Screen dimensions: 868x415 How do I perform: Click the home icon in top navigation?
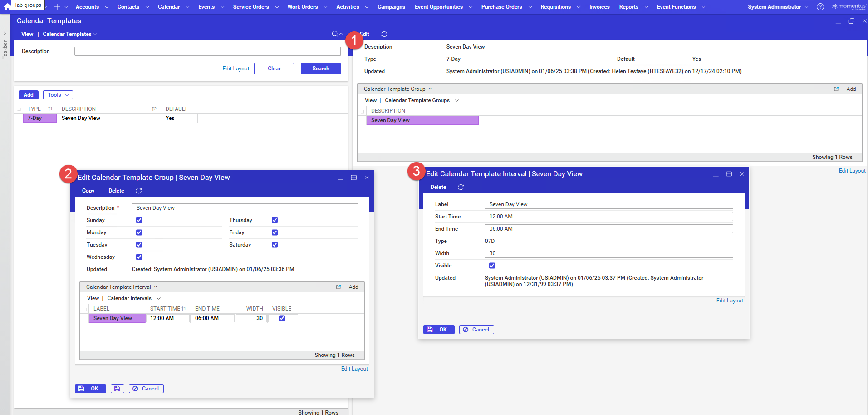[x=7, y=7]
